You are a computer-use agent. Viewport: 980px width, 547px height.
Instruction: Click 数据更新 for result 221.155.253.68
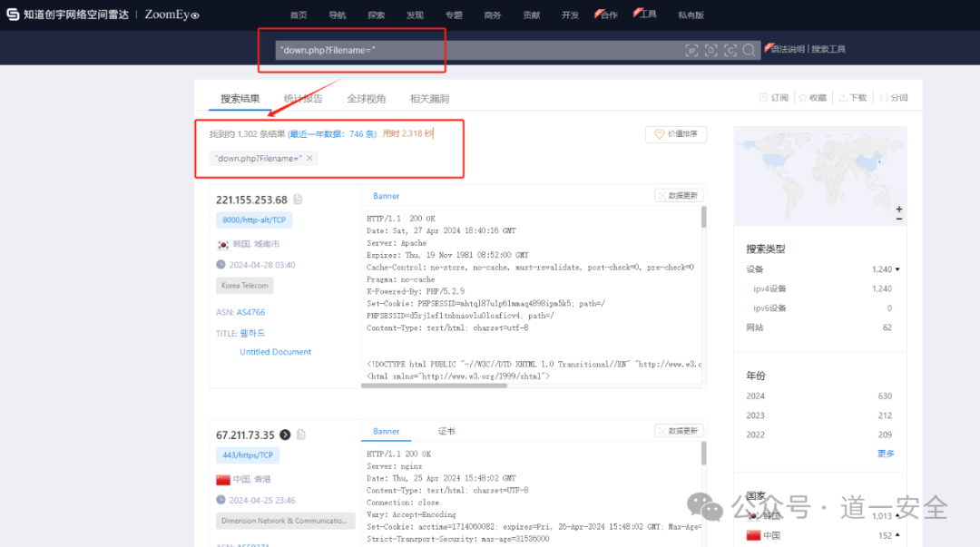click(x=679, y=196)
